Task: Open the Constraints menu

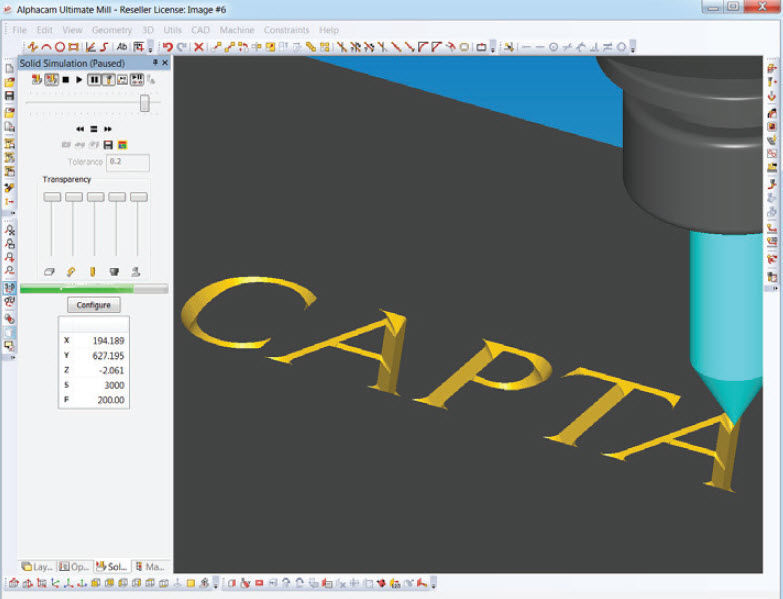Action: (286, 30)
